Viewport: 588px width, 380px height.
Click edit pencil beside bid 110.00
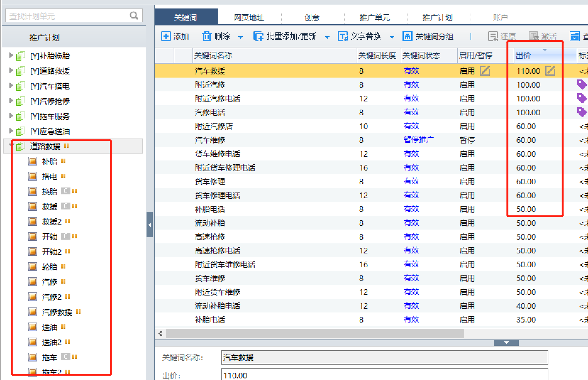point(550,71)
